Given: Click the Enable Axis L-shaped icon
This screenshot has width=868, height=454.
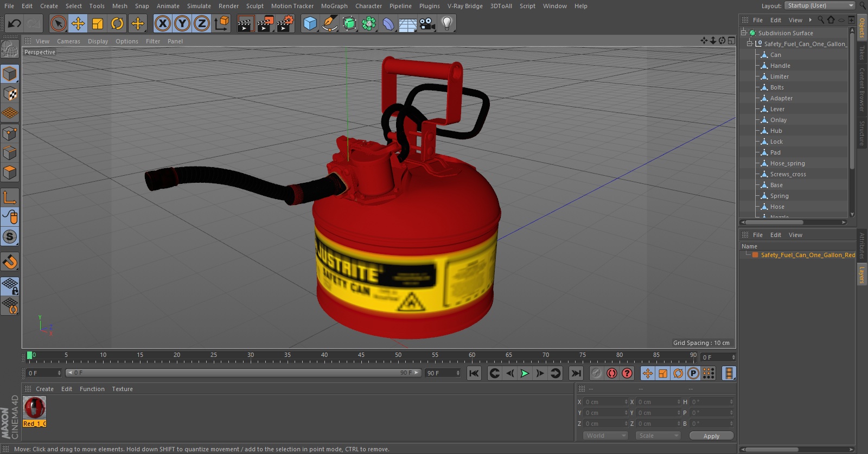Looking at the screenshot, I should (x=10, y=197).
